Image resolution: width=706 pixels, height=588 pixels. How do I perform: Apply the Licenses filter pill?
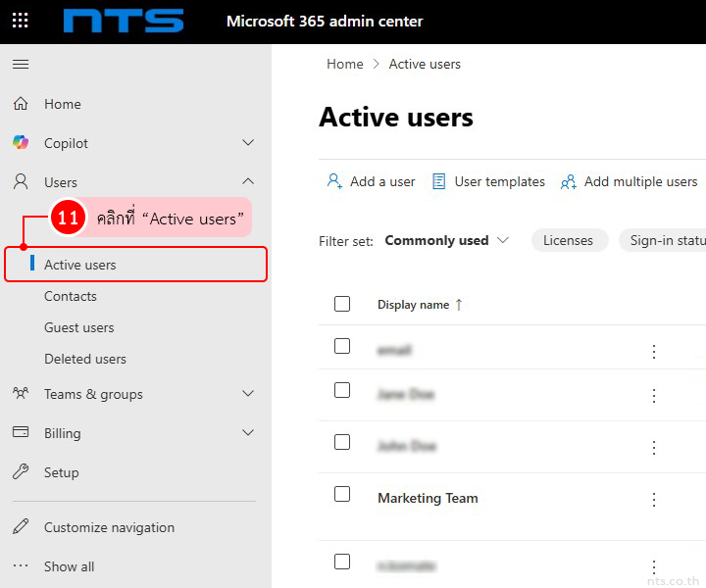click(569, 240)
